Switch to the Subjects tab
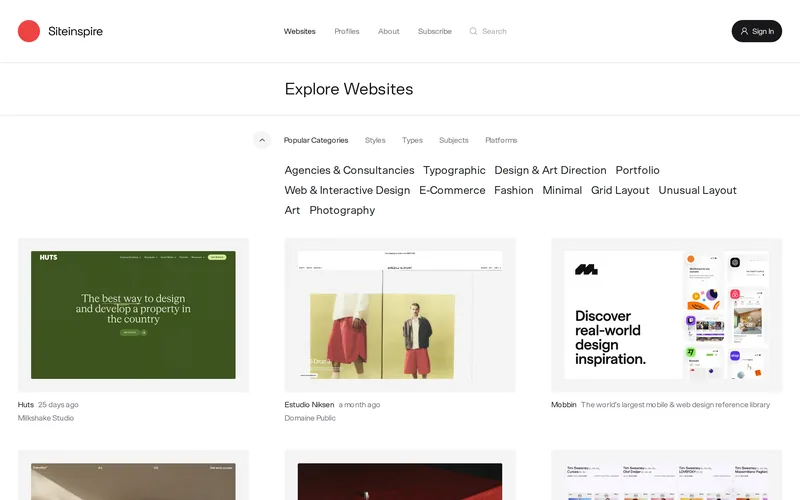 click(454, 140)
